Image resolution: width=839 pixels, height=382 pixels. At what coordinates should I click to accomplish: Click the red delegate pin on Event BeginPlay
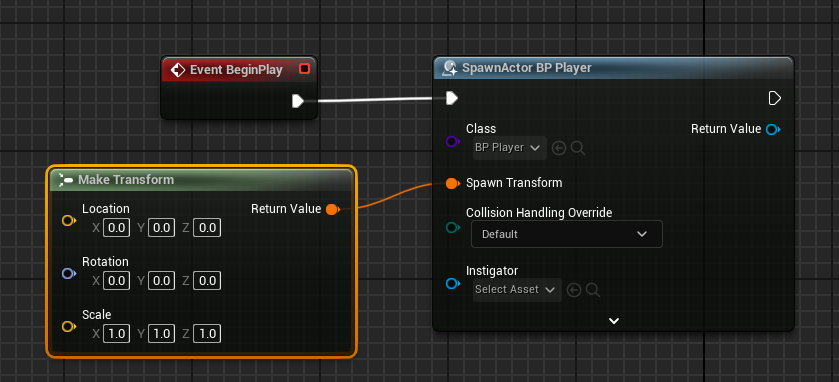pyautogui.click(x=304, y=68)
